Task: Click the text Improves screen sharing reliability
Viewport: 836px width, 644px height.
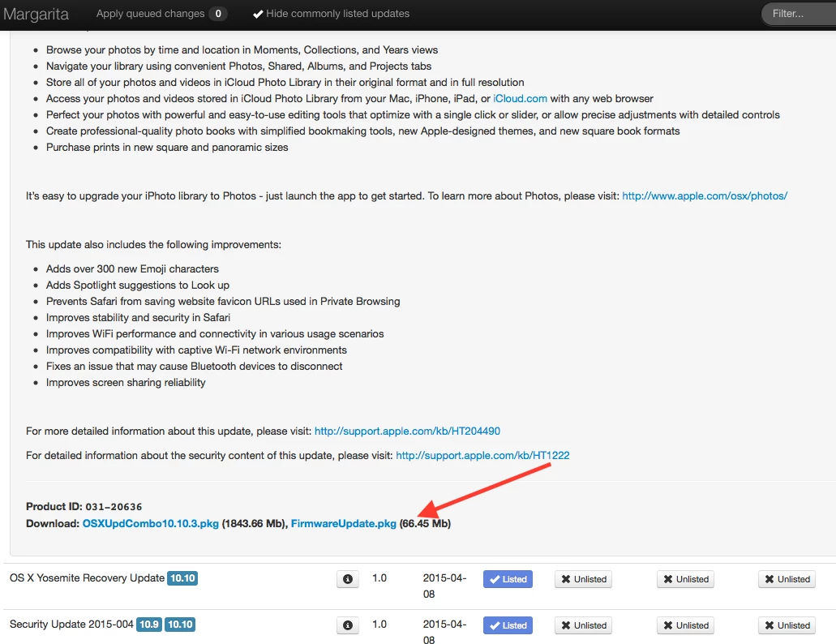Action: (126, 382)
